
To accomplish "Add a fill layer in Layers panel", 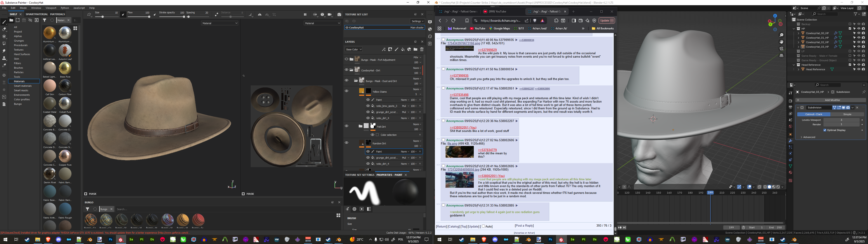I will coord(403,49).
